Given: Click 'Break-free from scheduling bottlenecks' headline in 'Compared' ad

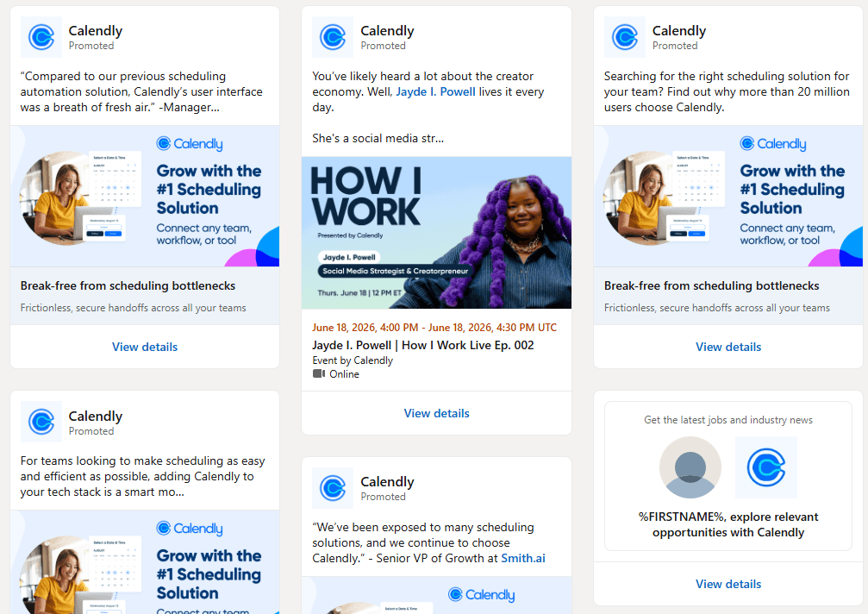Looking at the screenshot, I should pyautogui.click(x=128, y=285).
